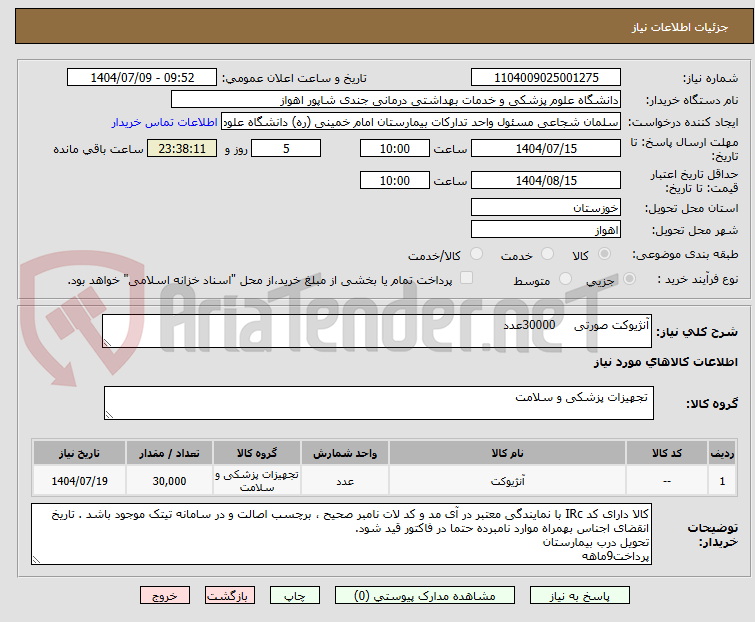Viewport: 755px width, 622px height.
Task: Click the 'نام کالا' column header
Action: [x=507, y=454]
